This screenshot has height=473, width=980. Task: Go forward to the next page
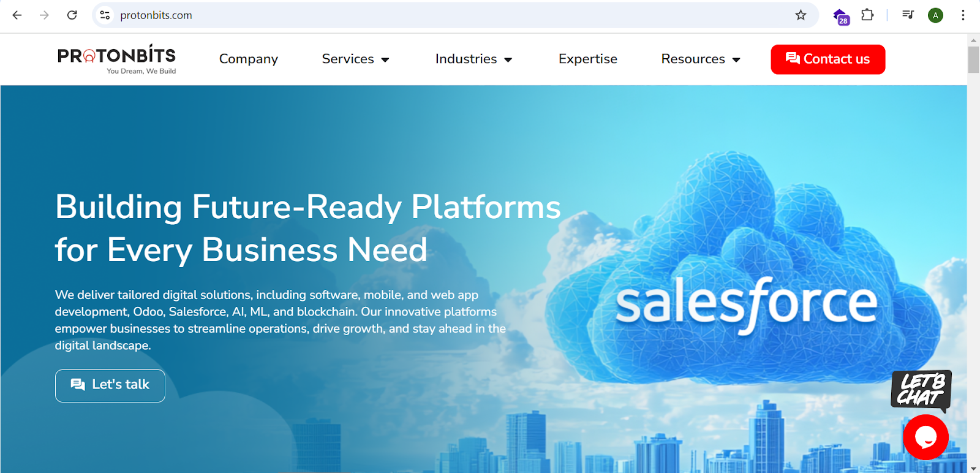[44, 15]
